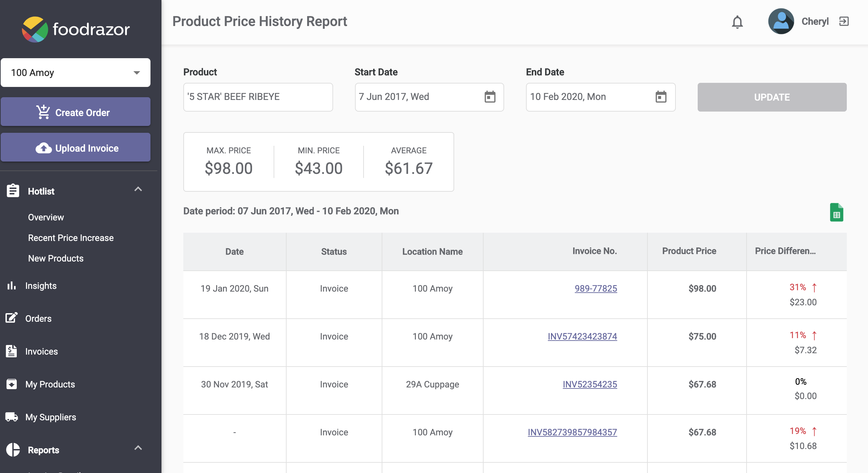868x473 pixels.
Task: Collapse the Hotlist section
Action: 139,189
